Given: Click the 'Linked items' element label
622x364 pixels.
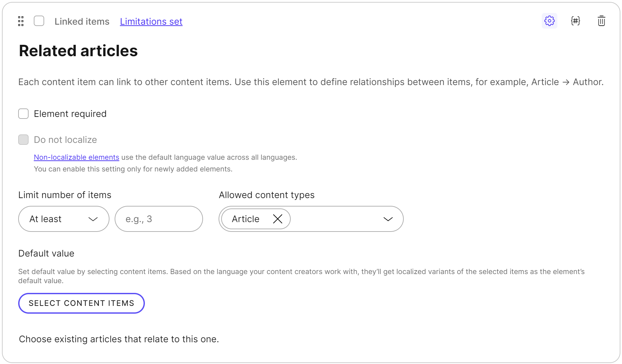Looking at the screenshot, I should pos(82,21).
